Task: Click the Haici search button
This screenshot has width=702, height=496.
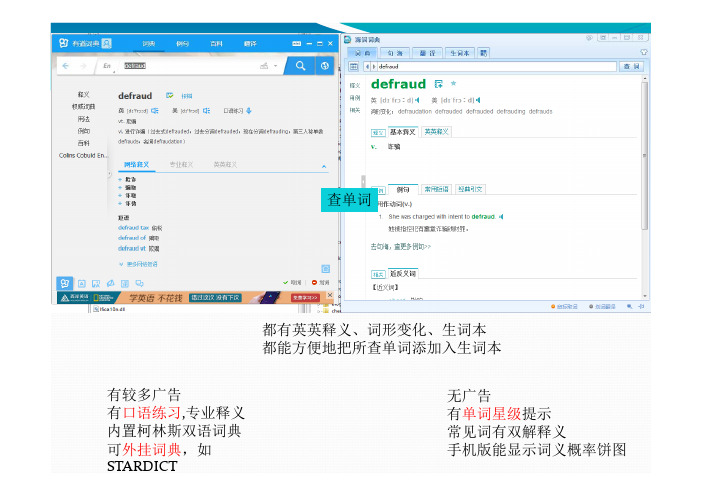Action: click(631, 66)
